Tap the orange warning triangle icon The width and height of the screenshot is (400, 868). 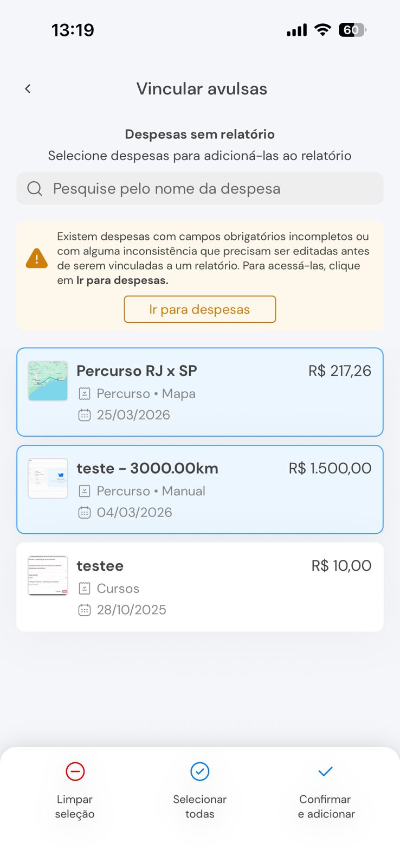(37, 258)
